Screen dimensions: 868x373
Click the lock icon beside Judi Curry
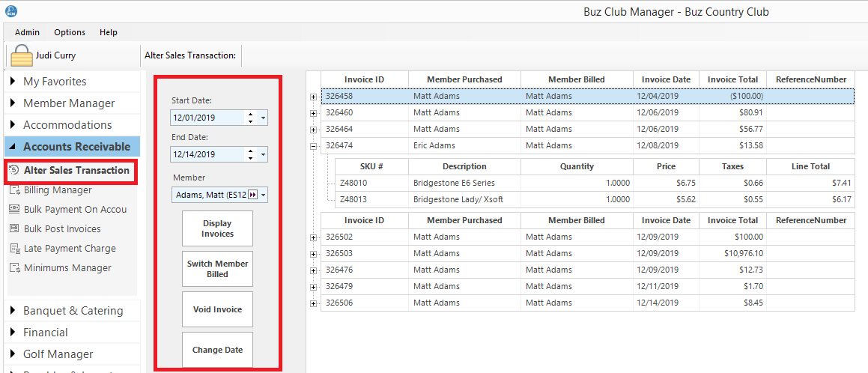coord(22,55)
